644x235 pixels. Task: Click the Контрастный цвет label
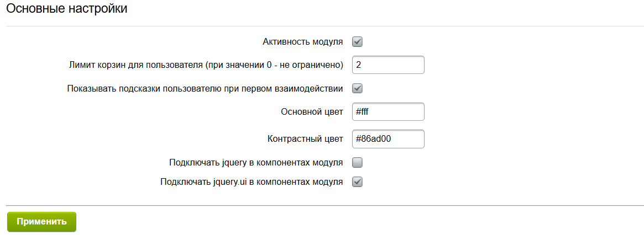coord(305,139)
